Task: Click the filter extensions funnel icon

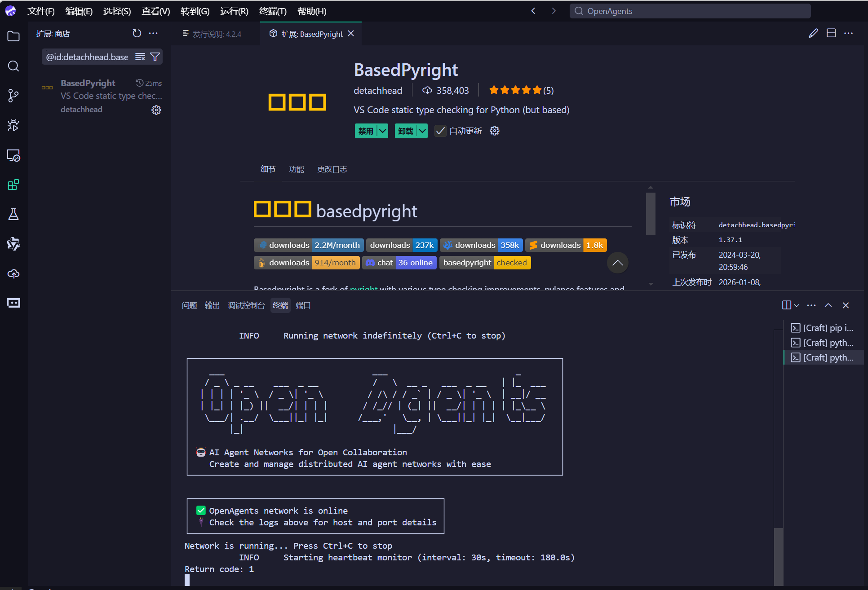Action: point(155,57)
